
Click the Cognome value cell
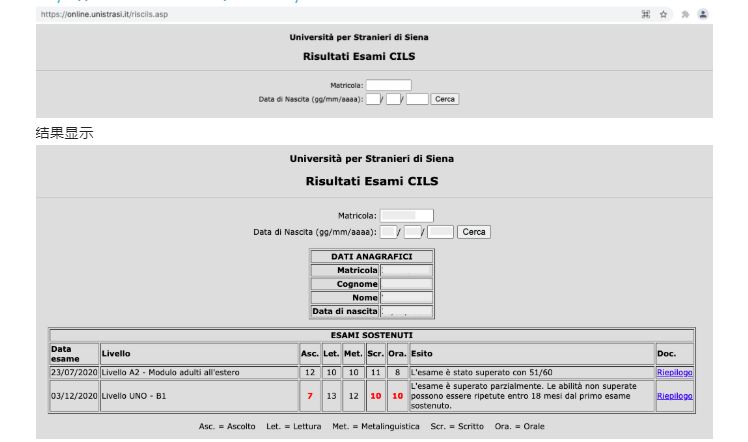(406, 284)
